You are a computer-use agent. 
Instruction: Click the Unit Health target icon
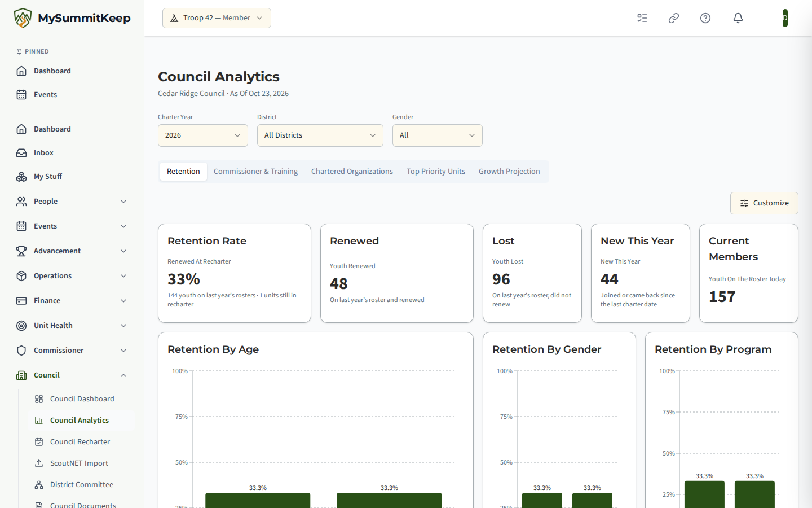coord(21,325)
